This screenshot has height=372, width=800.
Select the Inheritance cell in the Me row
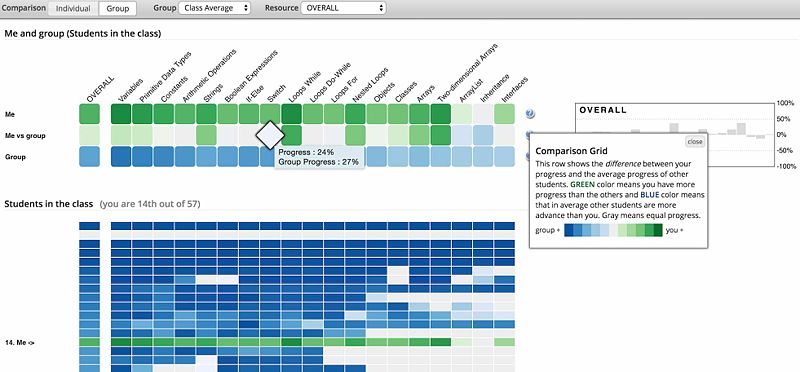point(483,114)
